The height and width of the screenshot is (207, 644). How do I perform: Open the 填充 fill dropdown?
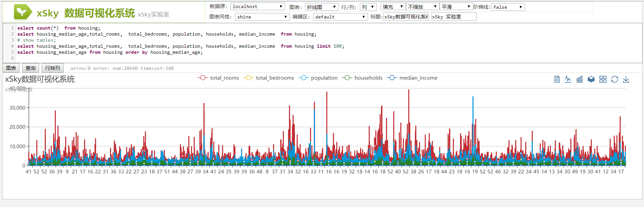393,7
